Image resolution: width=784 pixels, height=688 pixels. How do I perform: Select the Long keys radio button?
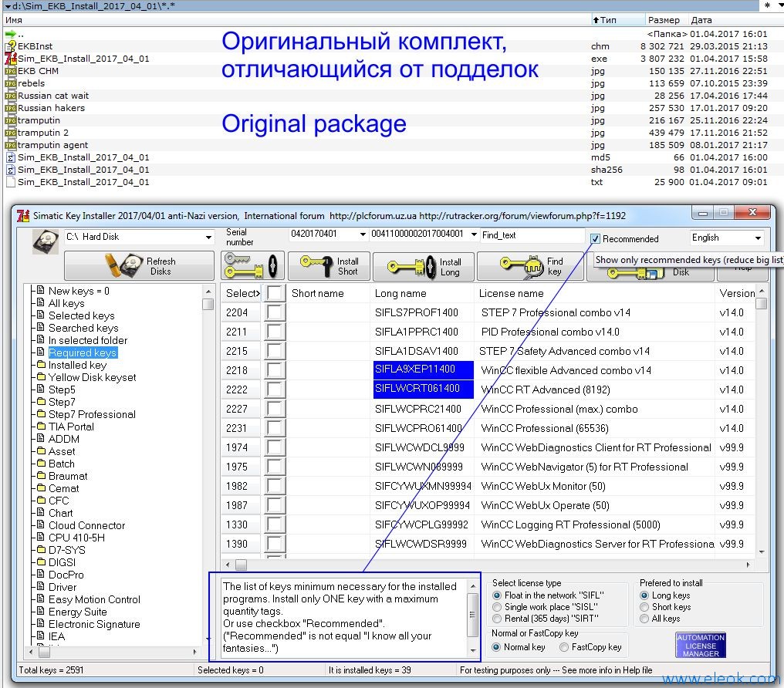644,595
